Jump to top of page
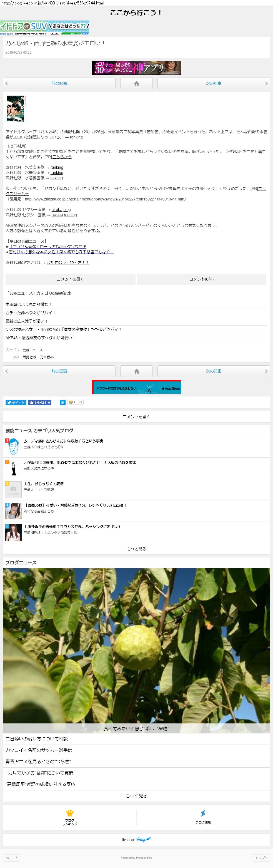 (x=262, y=857)
